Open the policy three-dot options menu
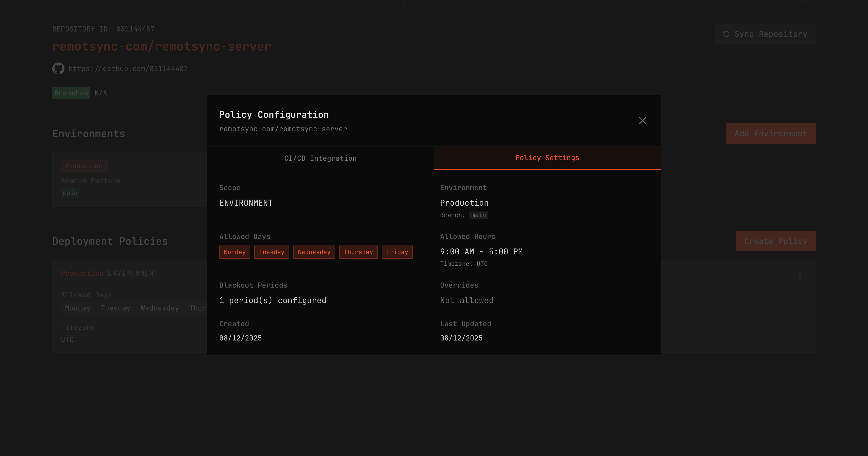This screenshot has height=456, width=868. point(799,275)
